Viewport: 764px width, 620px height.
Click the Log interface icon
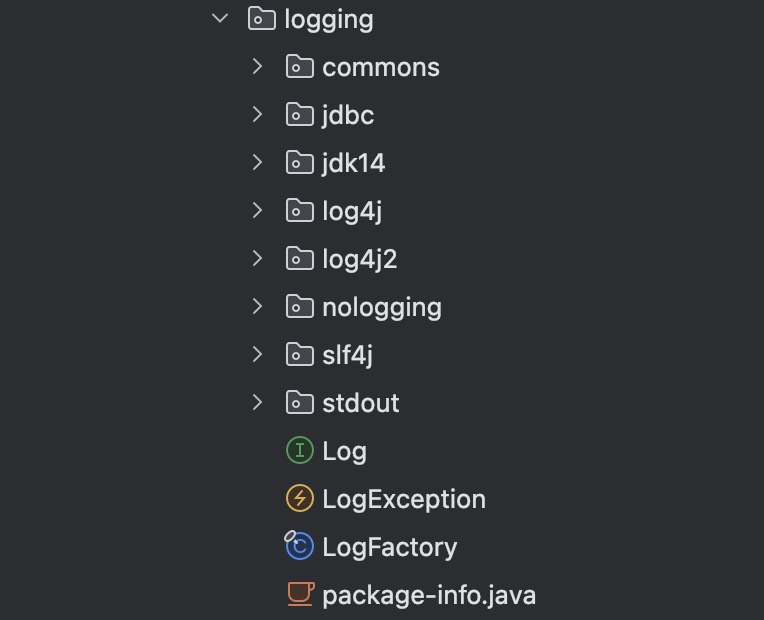tap(300, 451)
